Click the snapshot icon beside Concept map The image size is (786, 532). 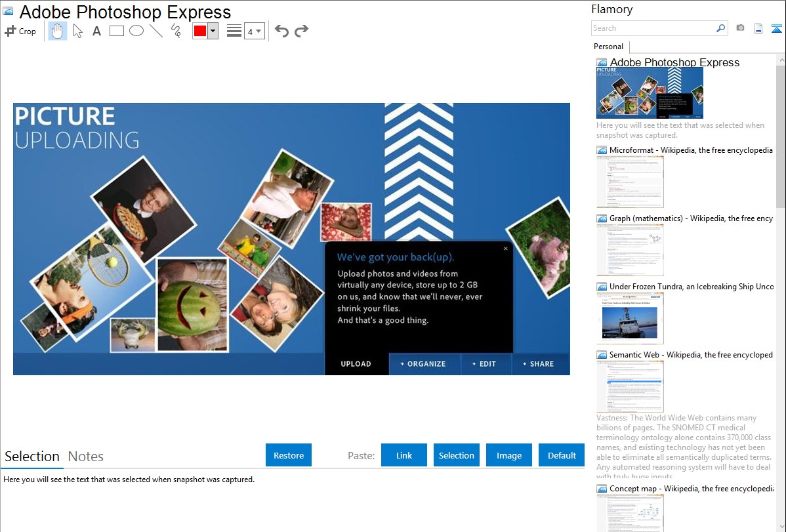click(602, 488)
